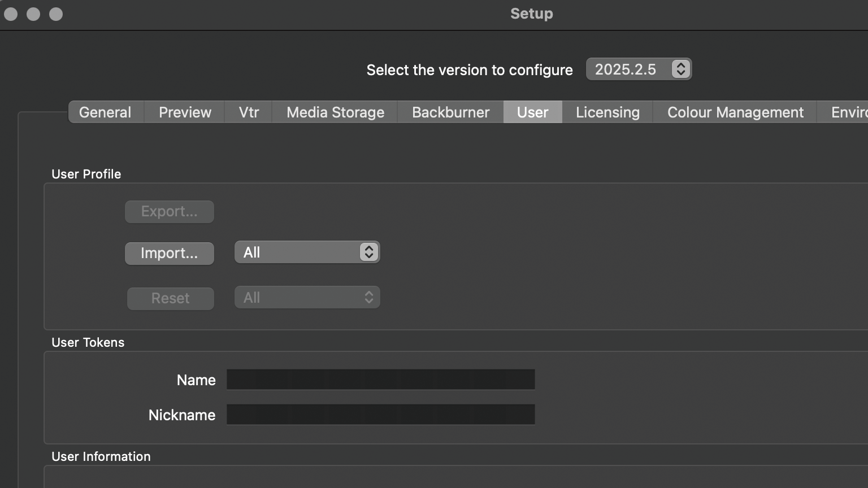Open the version selector showing 2025.2.5
This screenshot has width=868, height=488.
[x=639, y=69]
